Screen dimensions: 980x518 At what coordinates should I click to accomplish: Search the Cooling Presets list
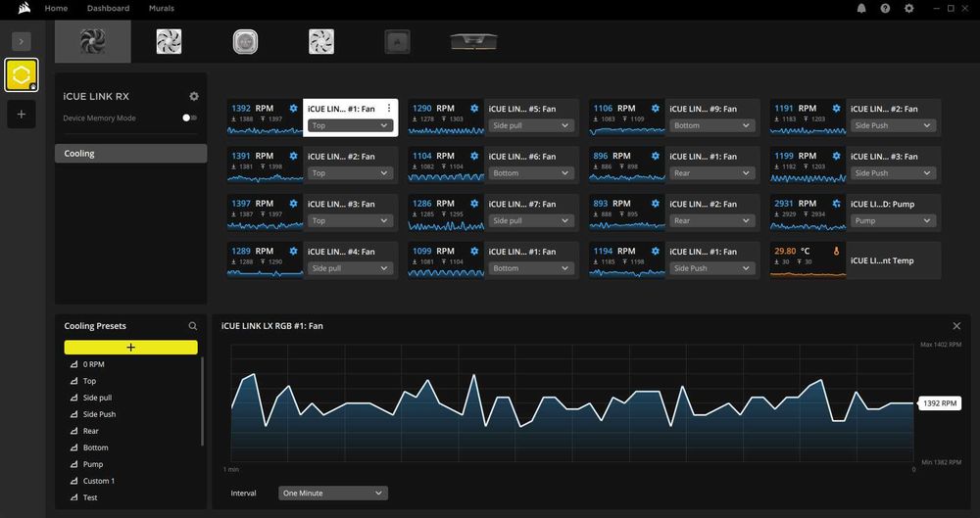(192, 325)
